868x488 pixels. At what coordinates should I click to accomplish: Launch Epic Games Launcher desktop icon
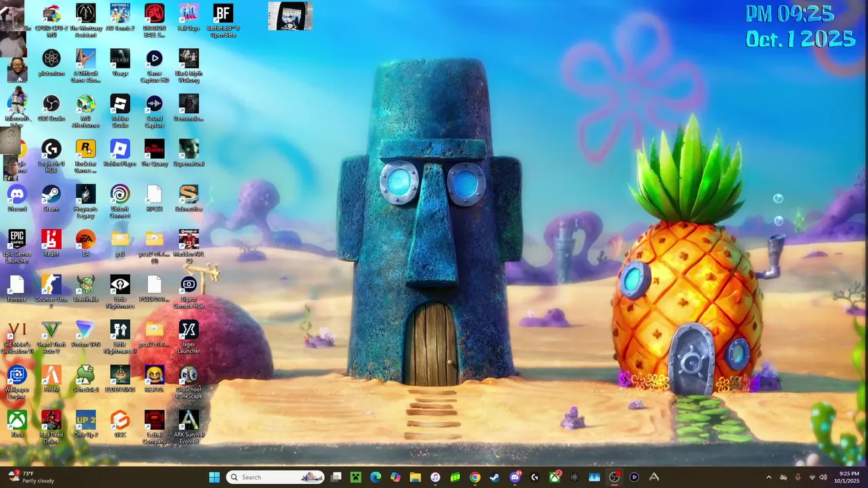(x=17, y=247)
